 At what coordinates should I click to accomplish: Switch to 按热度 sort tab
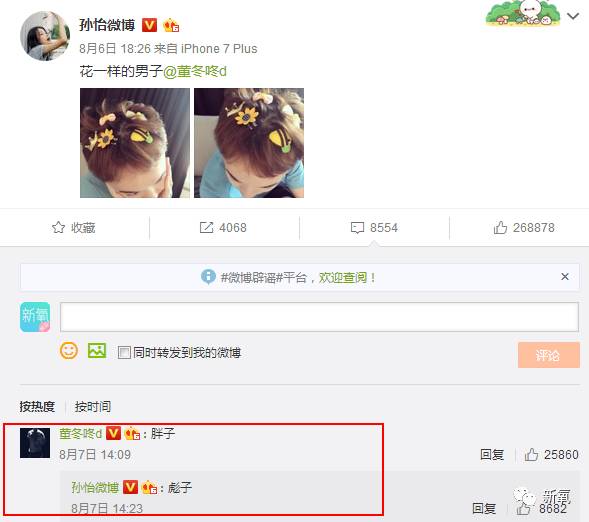pyautogui.click(x=37, y=406)
